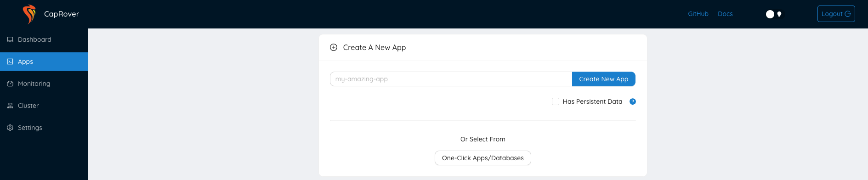This screenshot has height=180, width=868.
Task: Click the Has Persistent Data label text
Action: pos(592,101)
